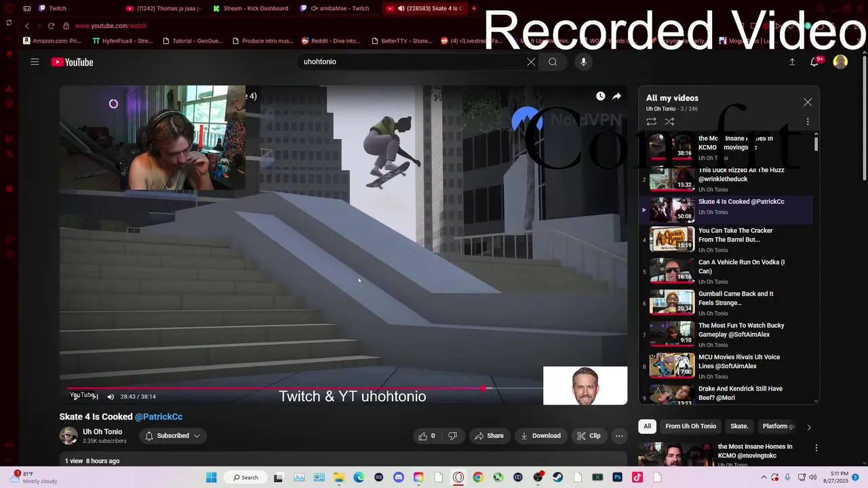
Task: Play This Duck Rizzed All The Huzz
Action: pos(726,180)
